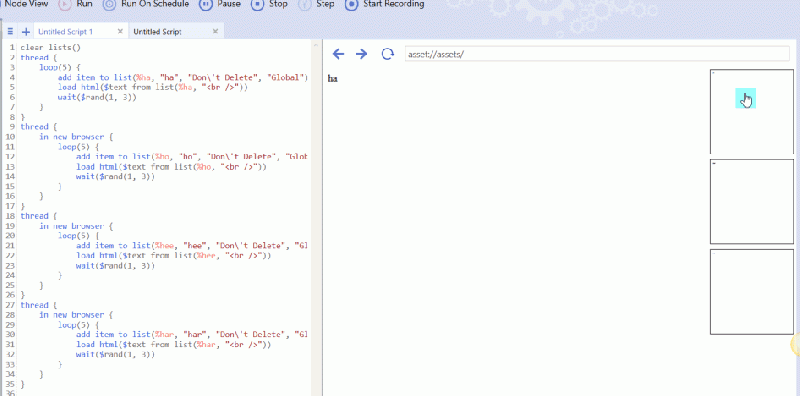Refresh the browser page

(388, 54)
